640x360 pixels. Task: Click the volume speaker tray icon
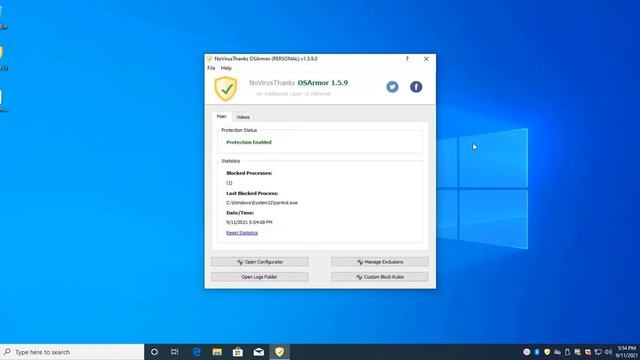coord(608,352)
